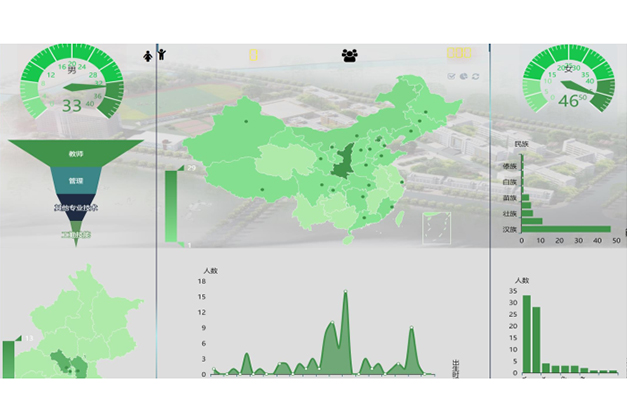Click the 人数 label above the line chart
Screen dimensions: 627x413
pyautogui.click(x=211, y=271)
